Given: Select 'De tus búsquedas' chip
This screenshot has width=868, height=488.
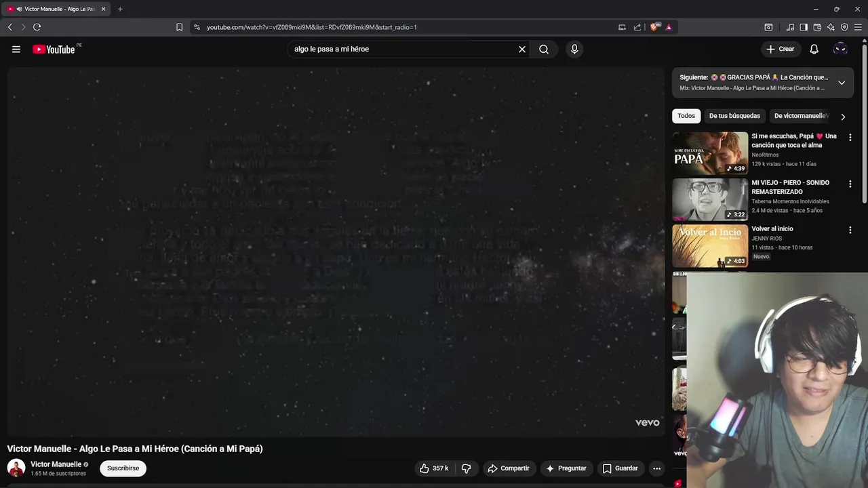Looking at the screenshot, I should [734, 116].
